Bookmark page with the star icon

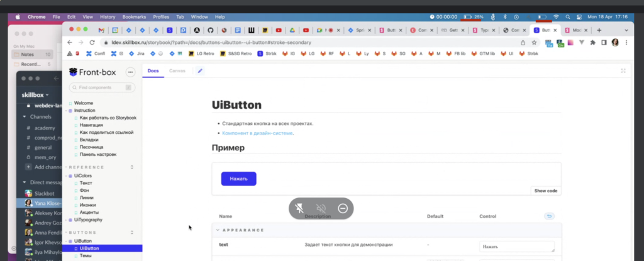(534, 42)
